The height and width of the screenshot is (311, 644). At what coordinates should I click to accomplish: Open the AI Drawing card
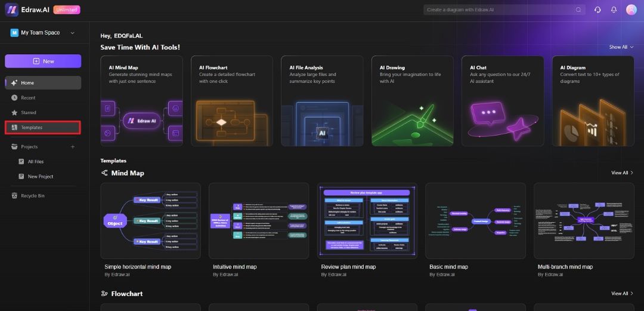[x=413, y=101]
